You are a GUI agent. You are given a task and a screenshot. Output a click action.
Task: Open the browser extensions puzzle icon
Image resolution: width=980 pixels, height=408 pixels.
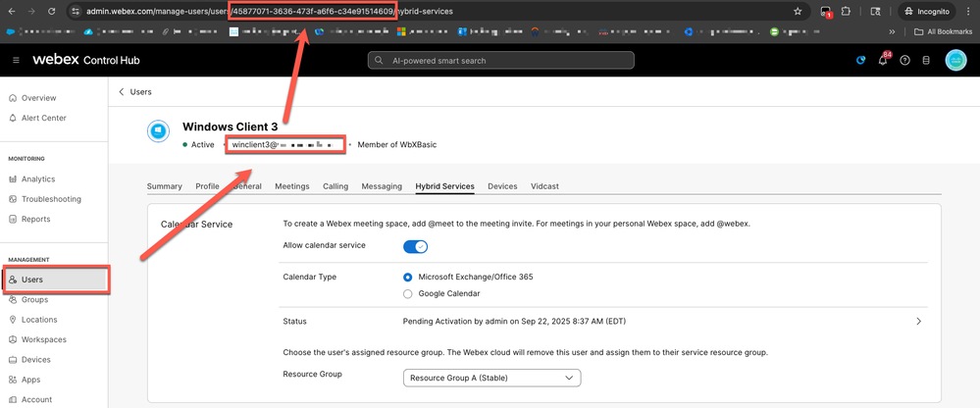click(847, 11)
